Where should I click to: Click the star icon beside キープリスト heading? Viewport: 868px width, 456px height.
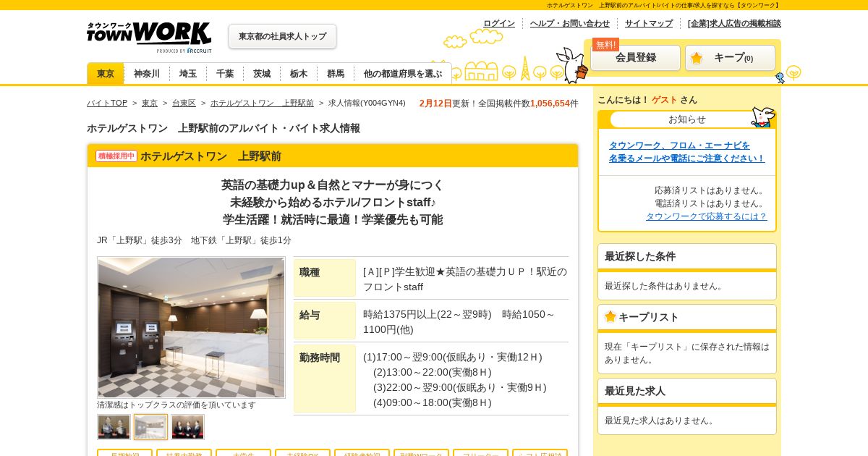610,316
